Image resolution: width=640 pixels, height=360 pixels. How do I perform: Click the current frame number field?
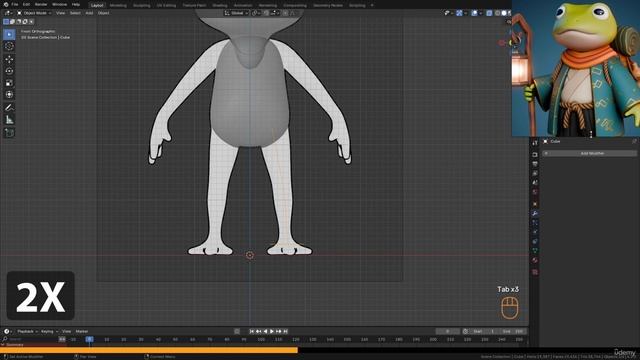[448, 331]
